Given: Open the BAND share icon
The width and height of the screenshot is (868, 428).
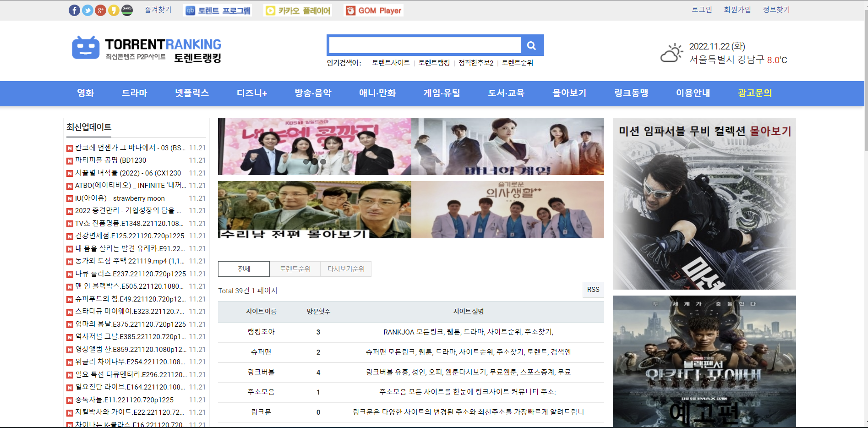Looking at the screenshot, I should coord(127,10).
